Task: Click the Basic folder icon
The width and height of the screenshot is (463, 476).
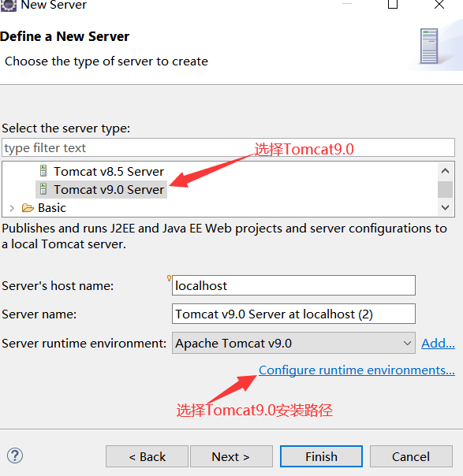Action: (x=28, y=208)
